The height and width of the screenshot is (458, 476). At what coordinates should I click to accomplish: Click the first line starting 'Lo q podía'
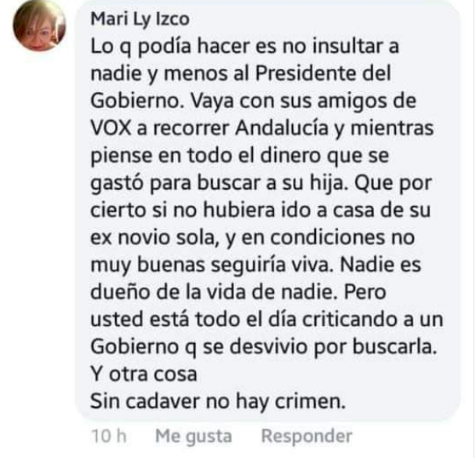[x=244, y=47]
